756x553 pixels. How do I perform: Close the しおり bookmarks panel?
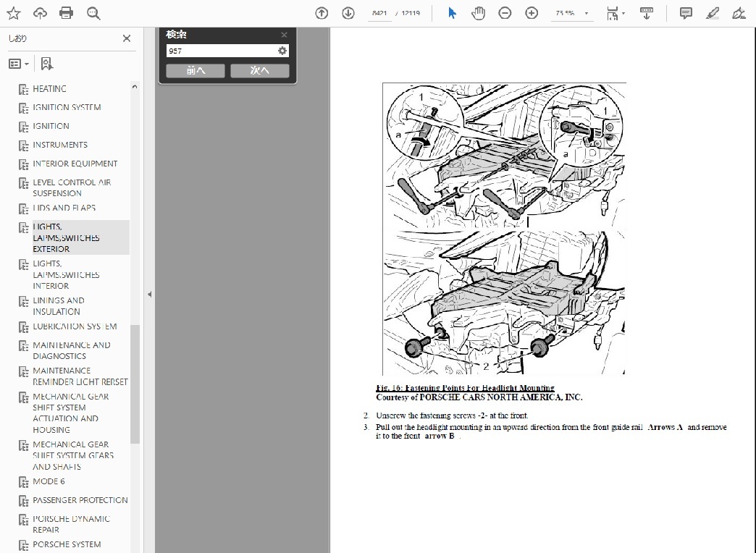pos(127,39)
